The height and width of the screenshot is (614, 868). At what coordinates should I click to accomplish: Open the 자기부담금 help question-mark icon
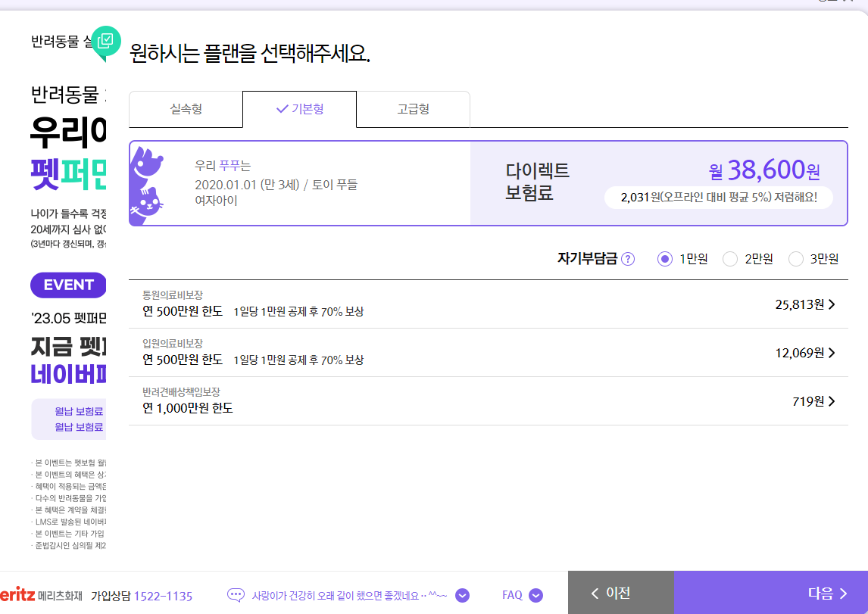tap(628, 259)
